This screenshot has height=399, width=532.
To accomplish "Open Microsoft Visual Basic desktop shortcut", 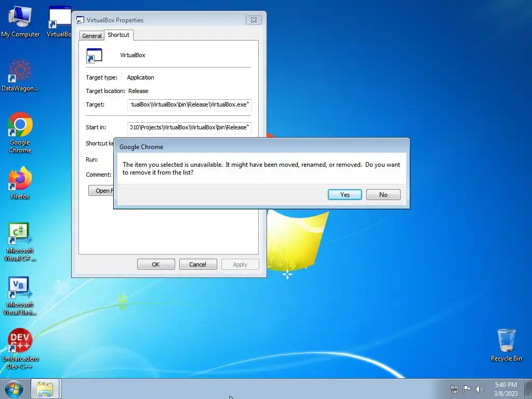I will click(20, 296).
